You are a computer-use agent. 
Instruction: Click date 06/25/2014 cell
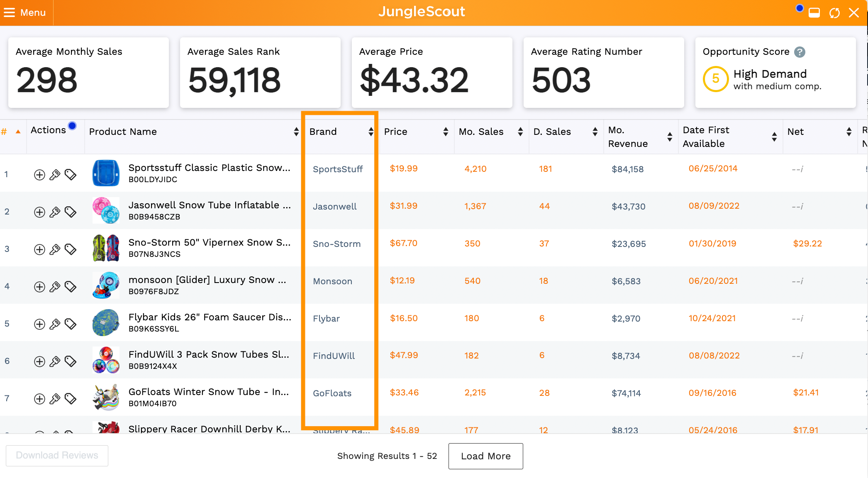[x=713, y=168]
